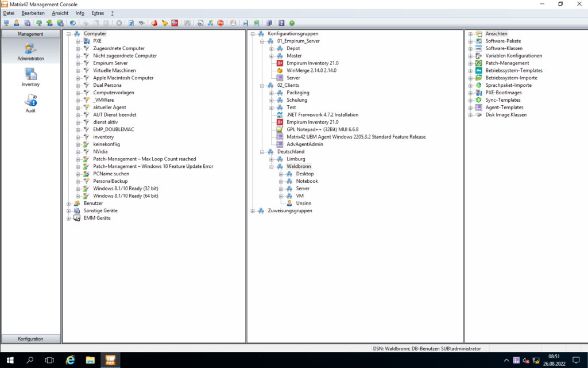The height and width of the screenshot is (368, 588).
Task: Select the Notebook group under Waldbronn
Action: tap(307, 181)
